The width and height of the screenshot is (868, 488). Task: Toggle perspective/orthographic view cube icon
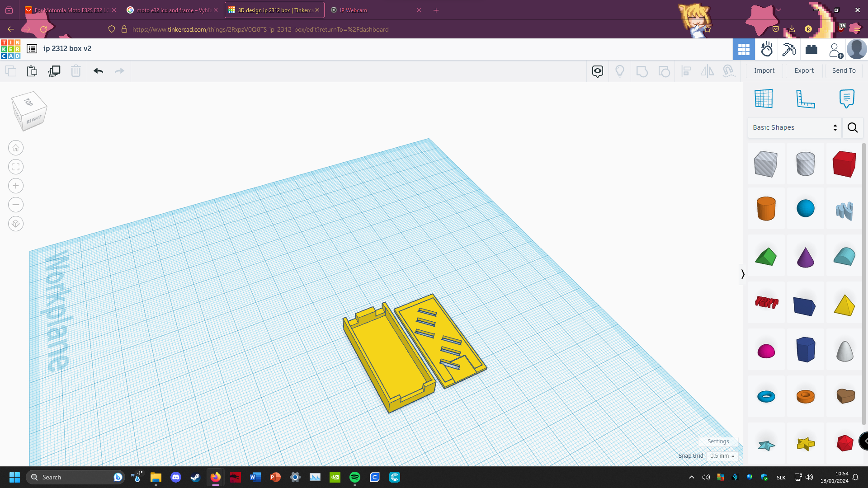pyautogui.click(x=16, y=224)
